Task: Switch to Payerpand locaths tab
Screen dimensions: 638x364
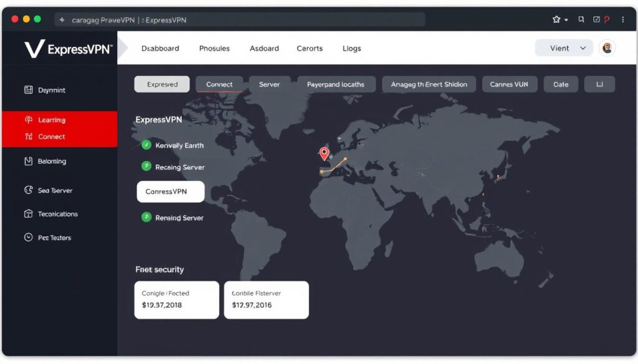Action: (336, 84)
